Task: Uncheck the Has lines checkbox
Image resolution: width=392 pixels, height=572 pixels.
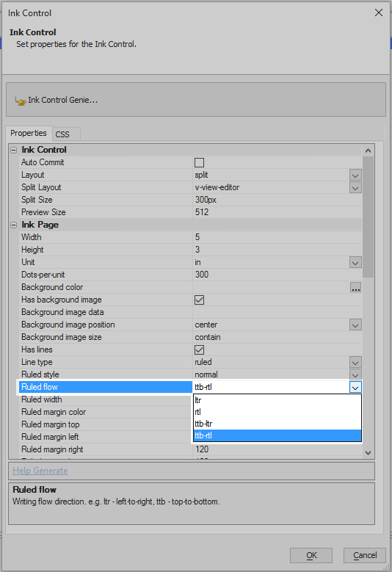Action: click(x=199, y=350)
